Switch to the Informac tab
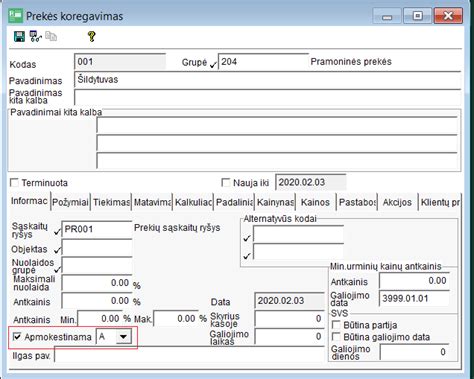 [29, 201]
